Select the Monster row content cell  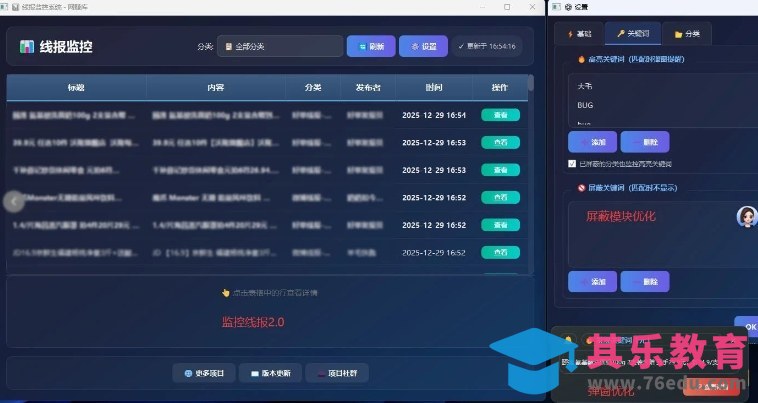[x=216, y=198]
